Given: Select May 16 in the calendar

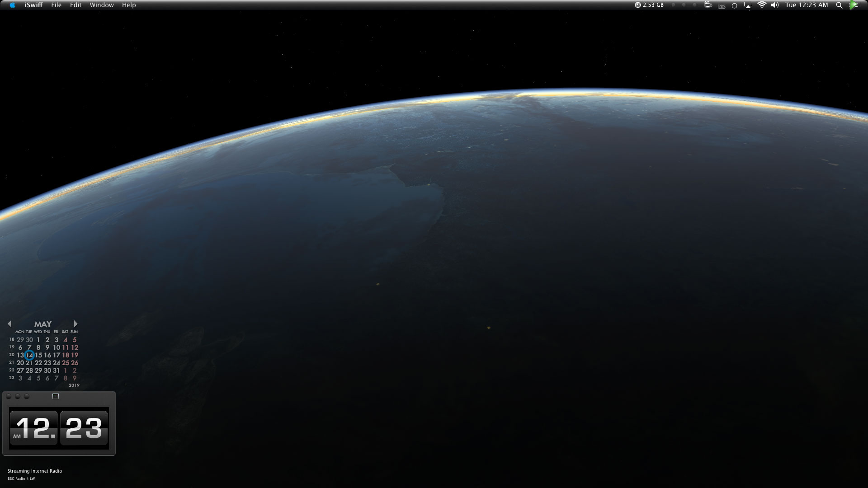Looking at the screenshot, I should point(47,355).
